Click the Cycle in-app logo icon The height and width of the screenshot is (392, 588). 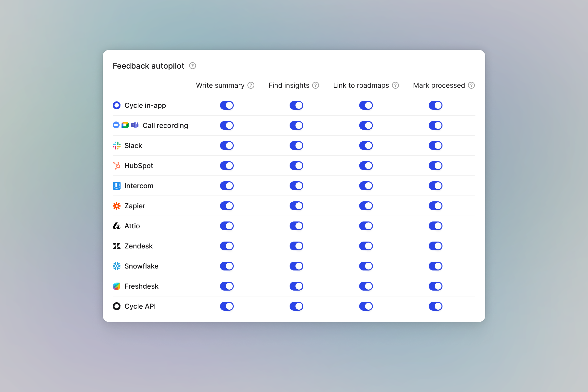pyautogui.click(x=117, y=106)
